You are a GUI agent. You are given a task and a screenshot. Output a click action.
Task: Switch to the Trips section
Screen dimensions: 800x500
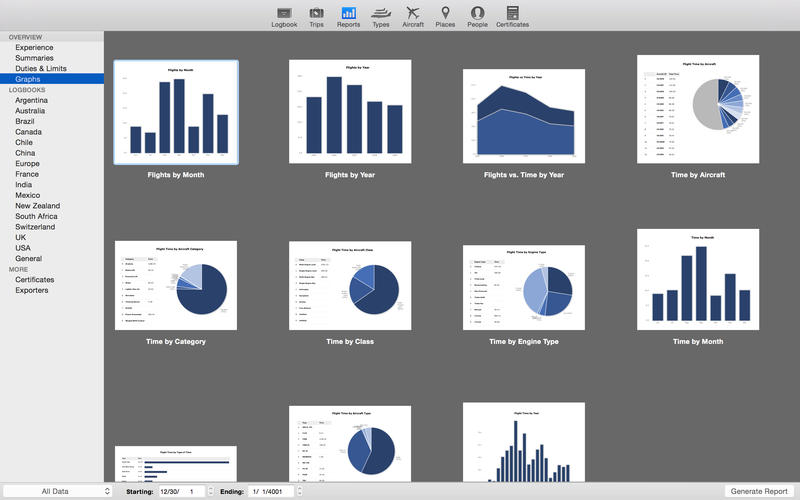316,13
